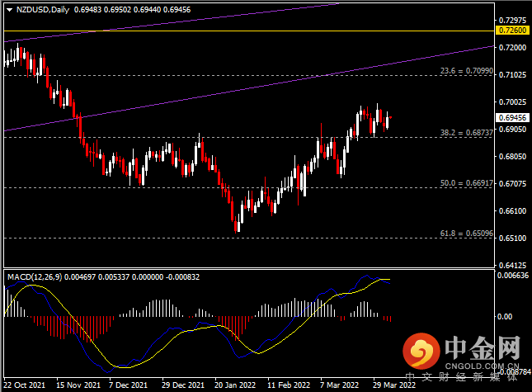Select the 61.8 = 0.65096 Fibonacci level
Image resolution: width=532 pixels, height=392 pixels.
(465, 234)
